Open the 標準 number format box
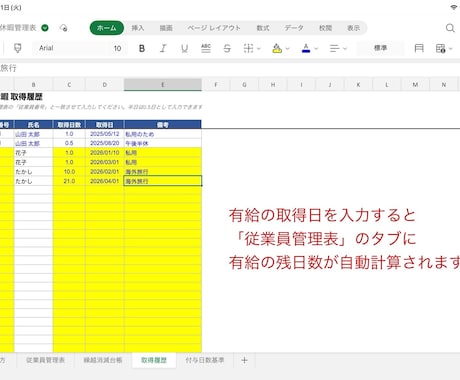460x380 pixels. [x=380, y=48]
